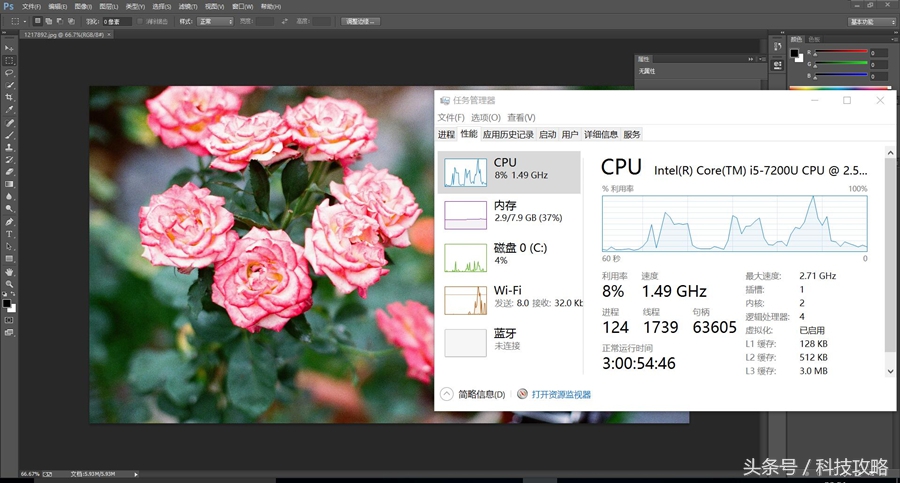Screen dimensions: 900x483
Task: Pick the Crop tool
Action: pos(10,98)
